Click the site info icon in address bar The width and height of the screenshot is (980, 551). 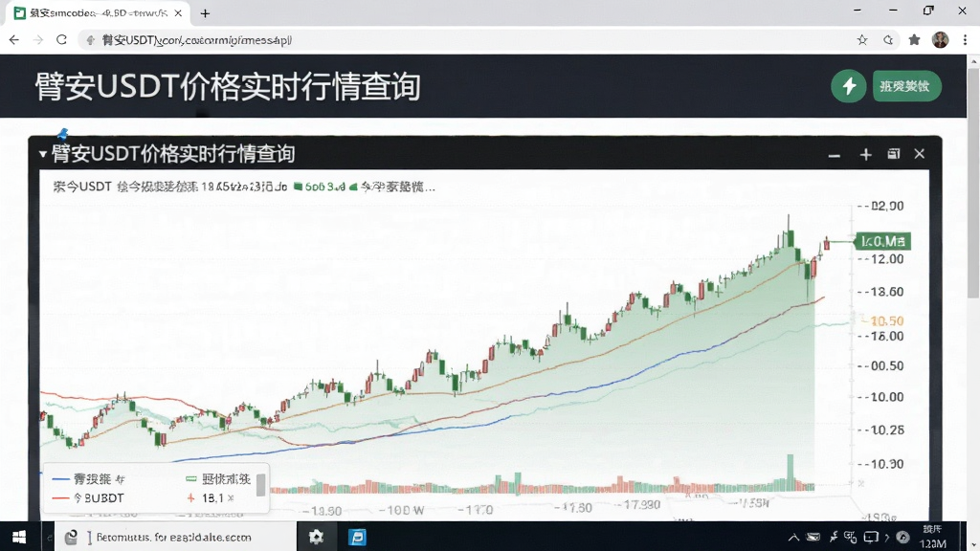tap(91, 40)
